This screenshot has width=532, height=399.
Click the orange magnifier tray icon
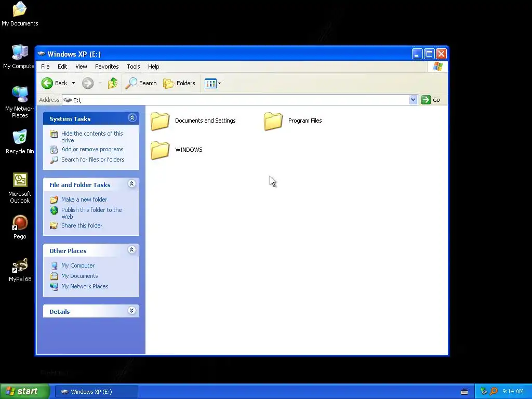click(494, 391)
